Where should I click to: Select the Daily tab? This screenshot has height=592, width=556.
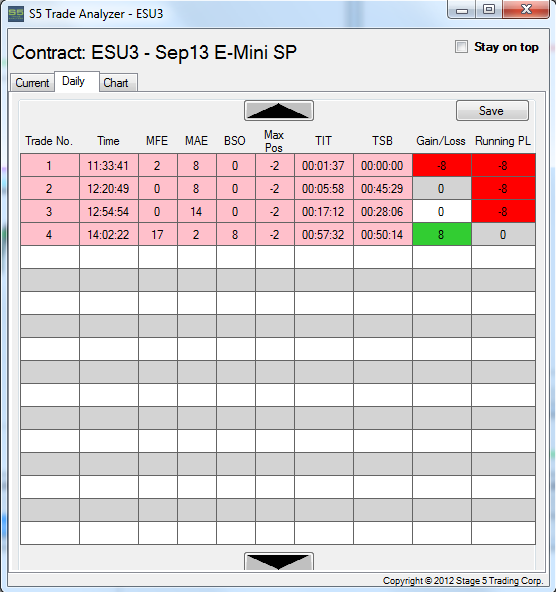click(x=77, y=81)
